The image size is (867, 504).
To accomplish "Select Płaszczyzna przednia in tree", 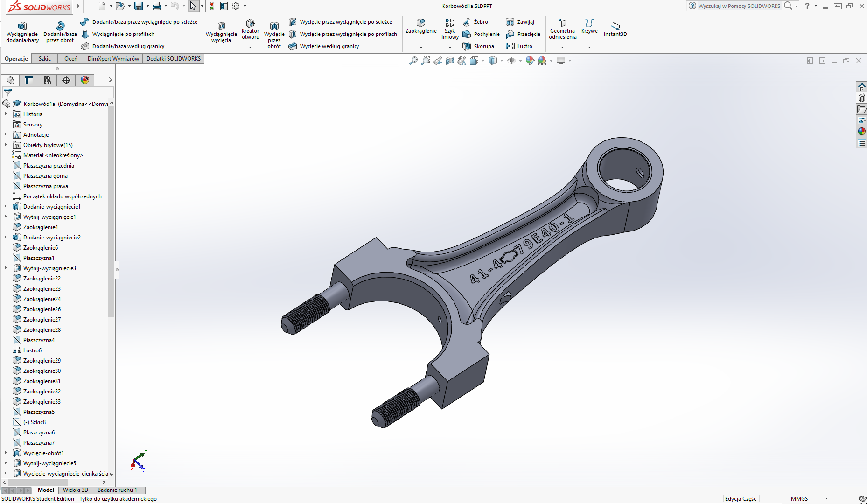I will [49, 165].
